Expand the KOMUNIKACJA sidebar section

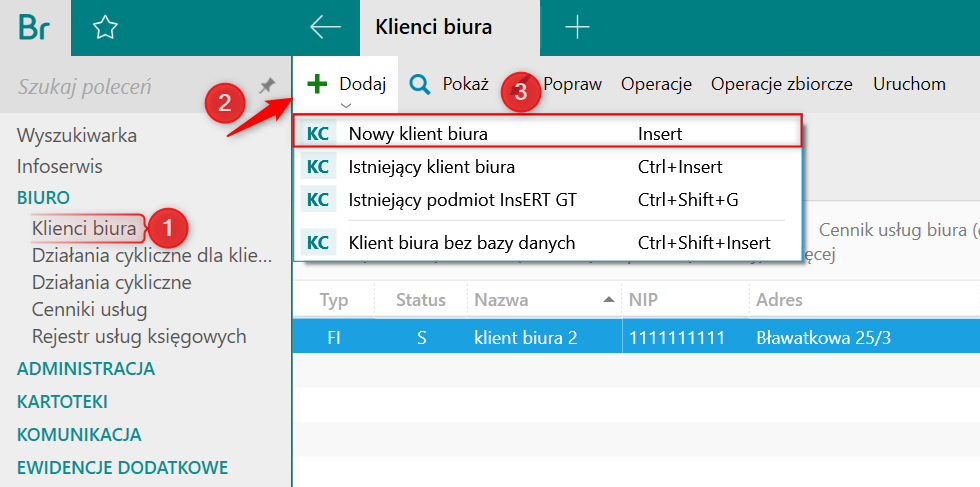79,434
